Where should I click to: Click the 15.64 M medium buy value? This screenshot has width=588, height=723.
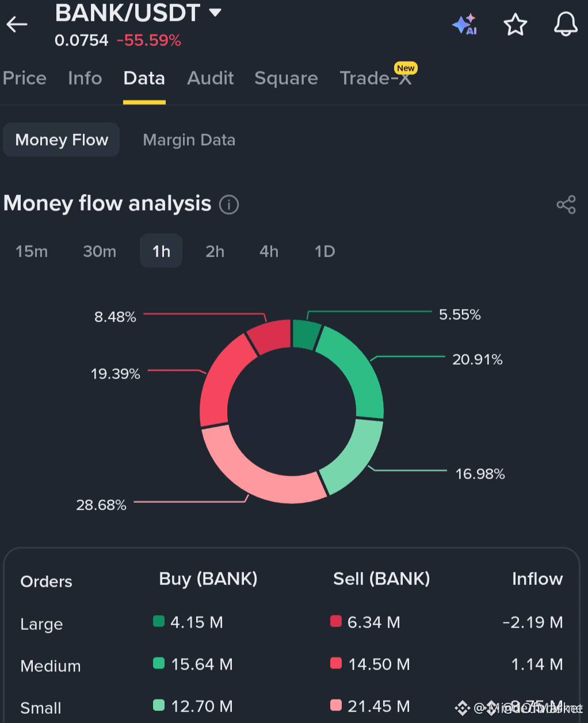click(x=202, y=664)
